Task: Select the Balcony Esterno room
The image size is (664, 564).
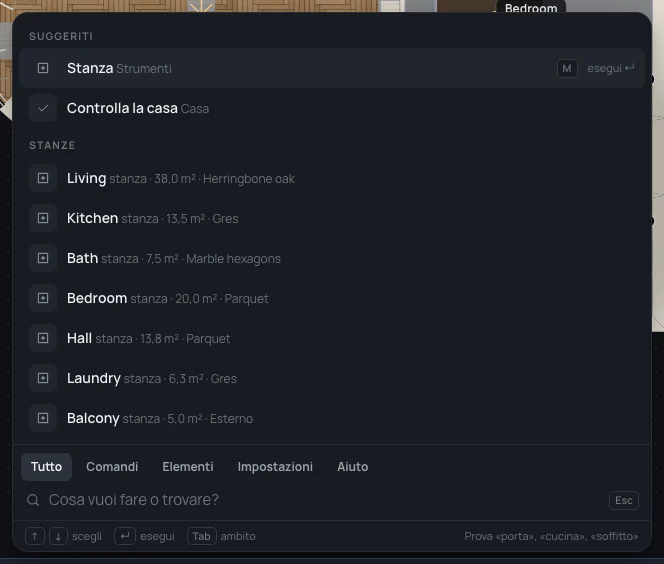Action: (332, 418)
